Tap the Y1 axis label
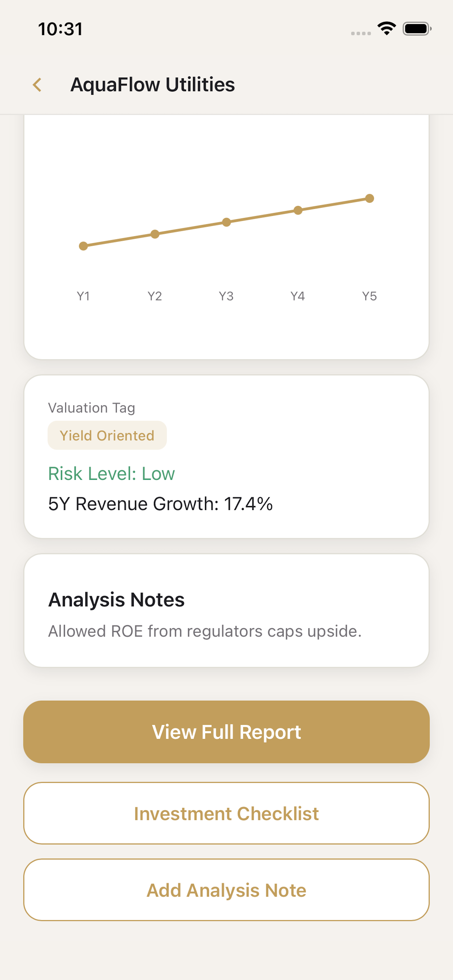453x980 pixels. [84, 296]
